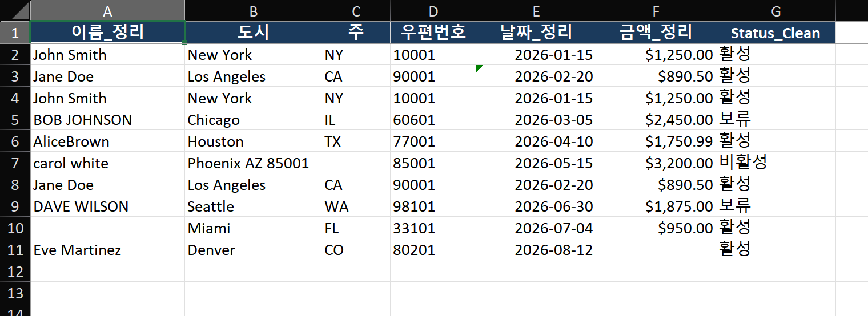Select column F header
Image resolution: width=868 pixels, height=316 pixels.
pos(656,11)
